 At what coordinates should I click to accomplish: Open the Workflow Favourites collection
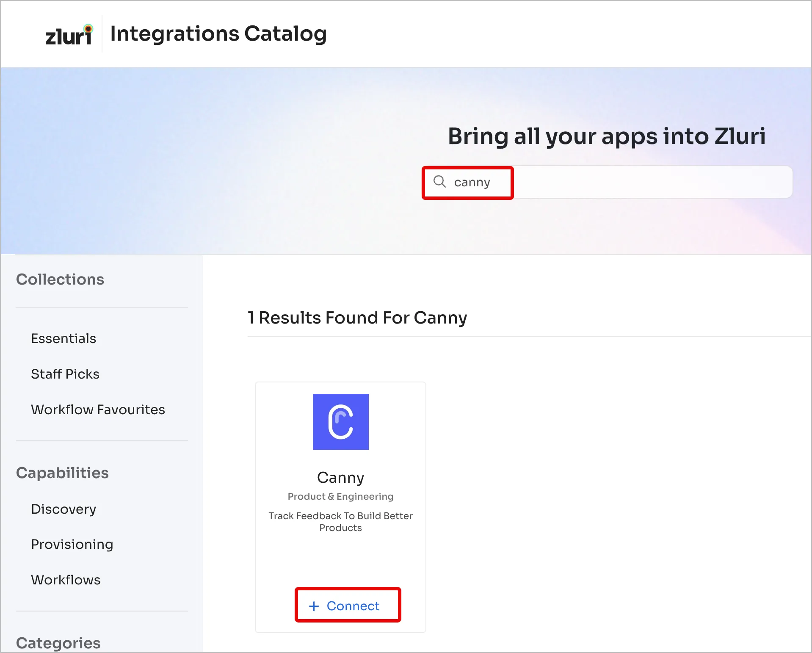(x=98, y=410)
